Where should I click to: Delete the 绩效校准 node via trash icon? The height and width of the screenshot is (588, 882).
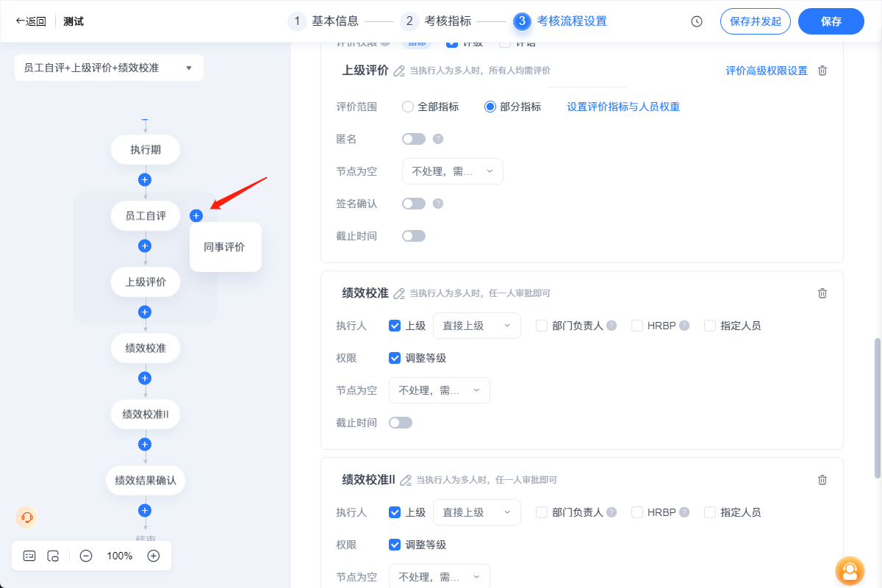click(x=822, y=293)
